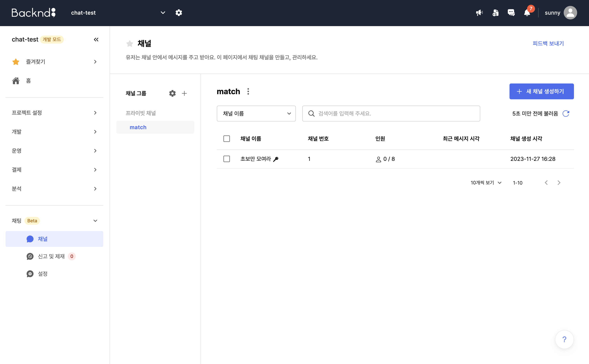Image resolution: width=589 pixels, height=364 pixels.
Task: Click the 최근 메시지 시각 column header
Action: (461, 139)
